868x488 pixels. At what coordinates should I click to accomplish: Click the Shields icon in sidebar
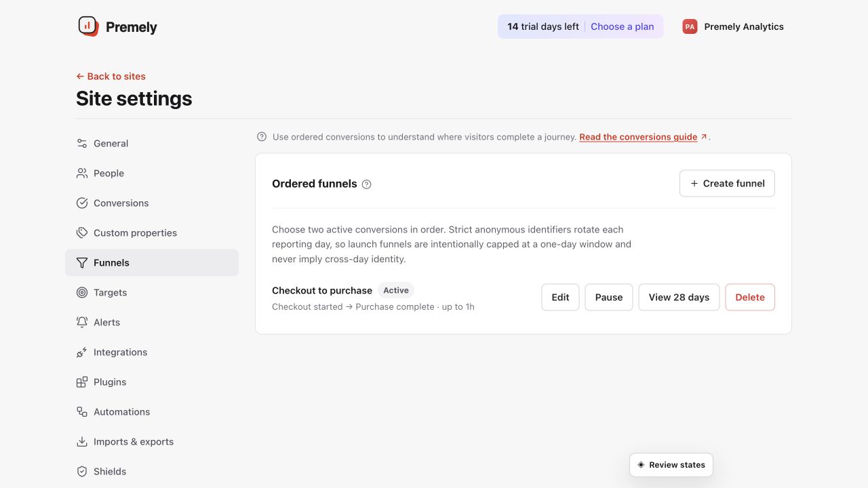[x=82, y=472]
